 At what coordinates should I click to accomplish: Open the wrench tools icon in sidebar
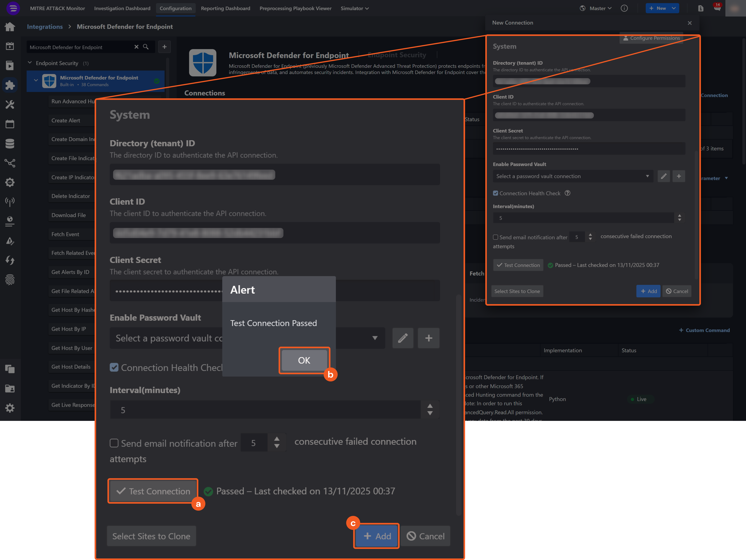click(x=10, y=104)
